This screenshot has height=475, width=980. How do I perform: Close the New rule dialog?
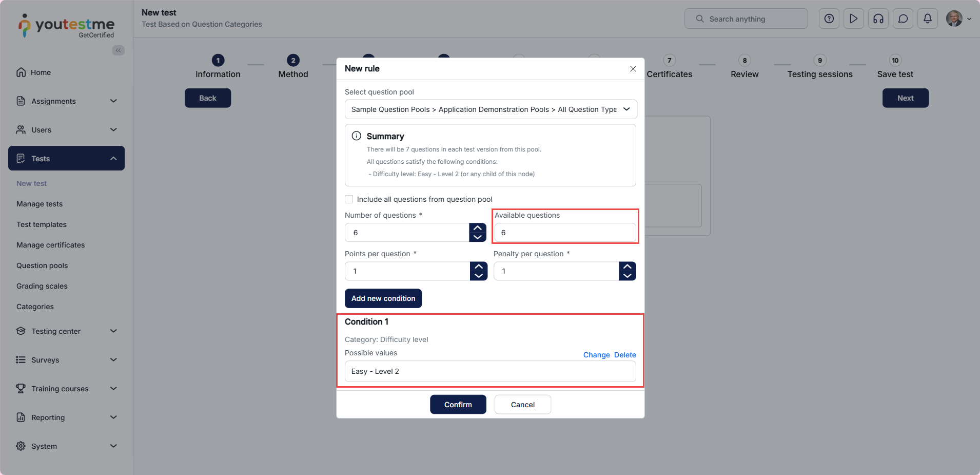633,69
